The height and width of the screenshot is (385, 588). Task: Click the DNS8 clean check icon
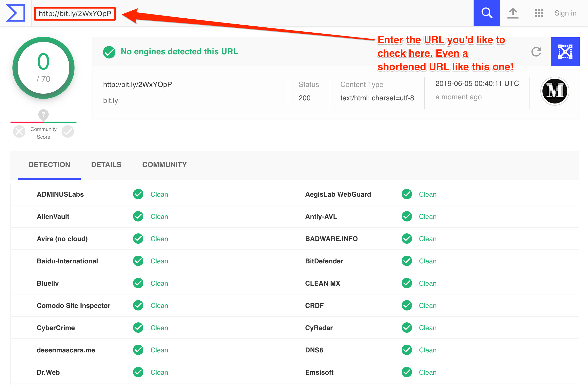coord(407,350)
